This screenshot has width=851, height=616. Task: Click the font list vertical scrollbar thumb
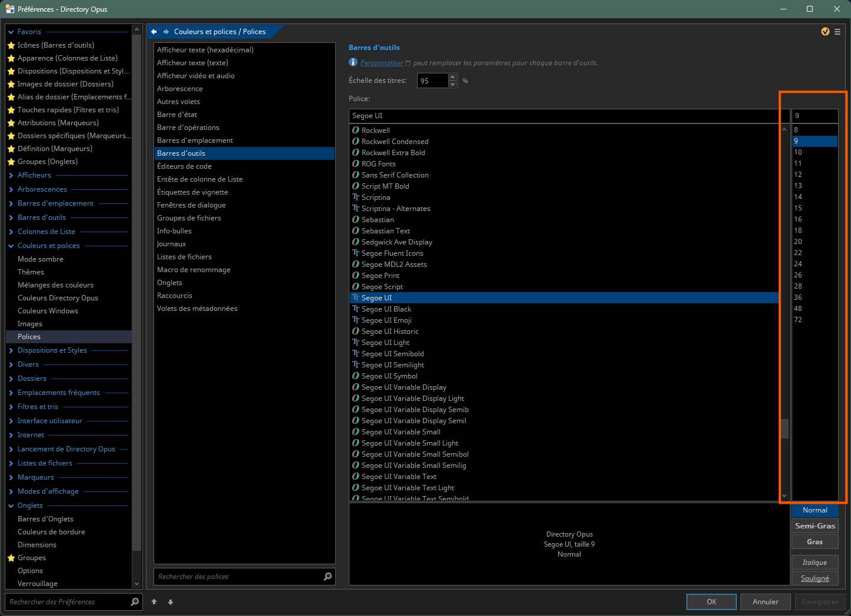coord(785,428)
